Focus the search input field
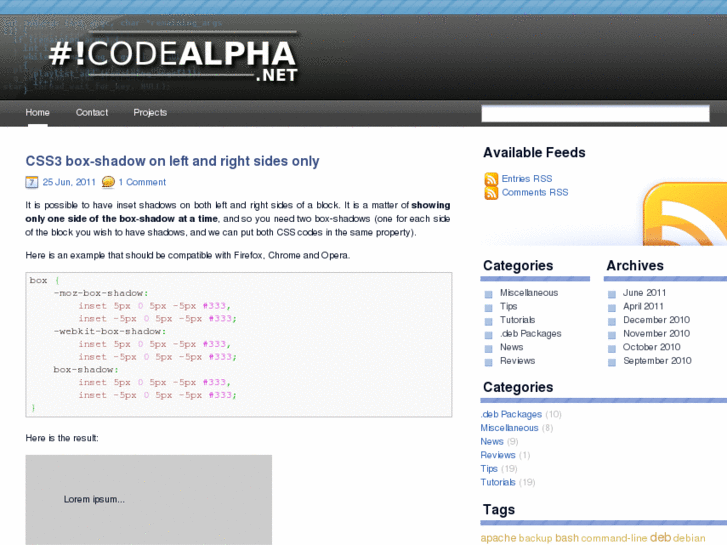This screenshot has height=545, width=727. coord(595,114)
